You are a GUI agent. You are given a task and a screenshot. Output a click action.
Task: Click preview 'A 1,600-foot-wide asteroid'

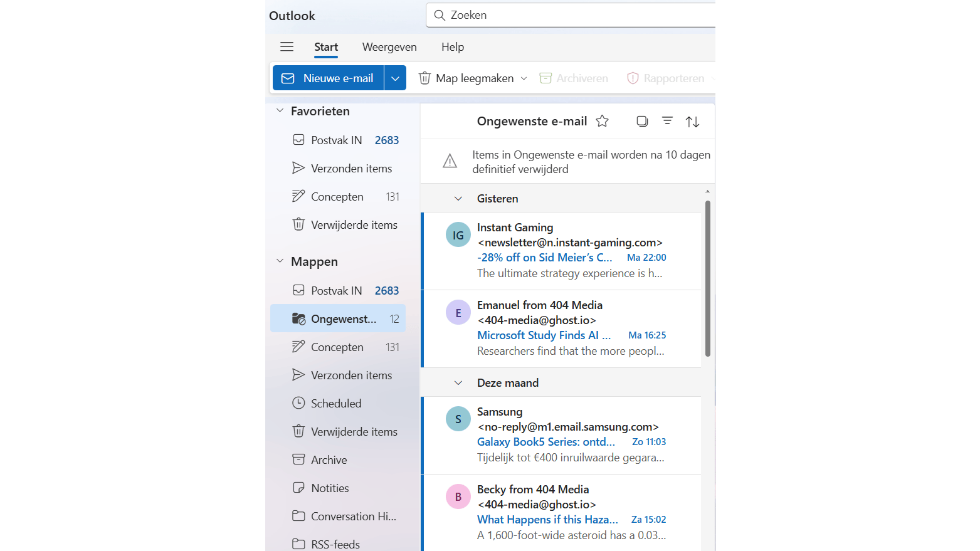pyautogui.click(x=571, y=535)
